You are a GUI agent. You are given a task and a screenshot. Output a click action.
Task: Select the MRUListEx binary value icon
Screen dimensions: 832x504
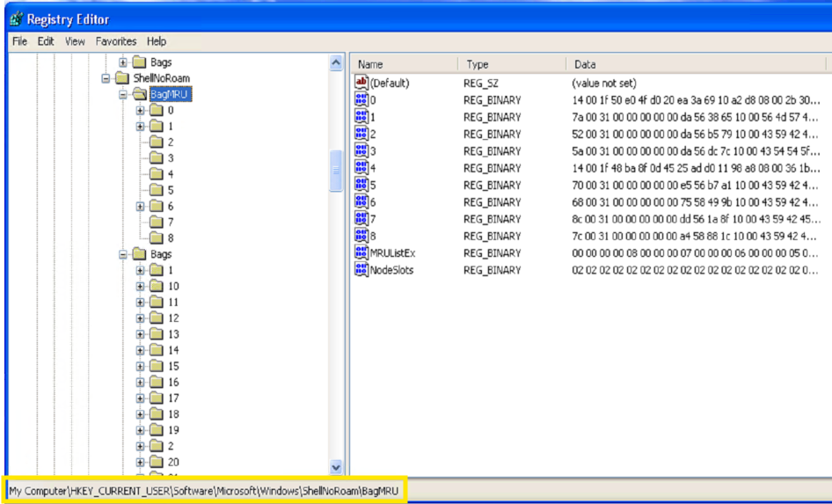361,252
